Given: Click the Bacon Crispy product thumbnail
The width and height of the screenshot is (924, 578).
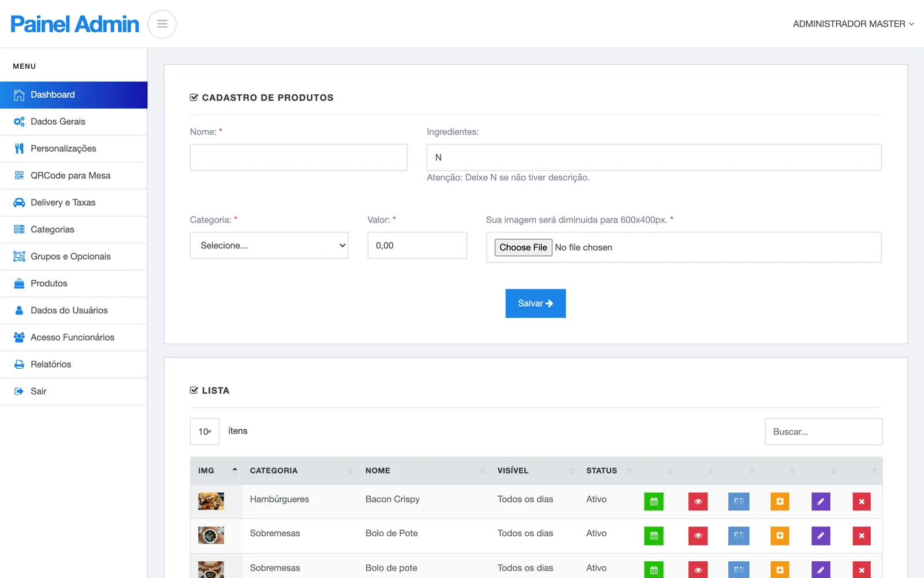Looking at the screenshot, I should 211,501.
